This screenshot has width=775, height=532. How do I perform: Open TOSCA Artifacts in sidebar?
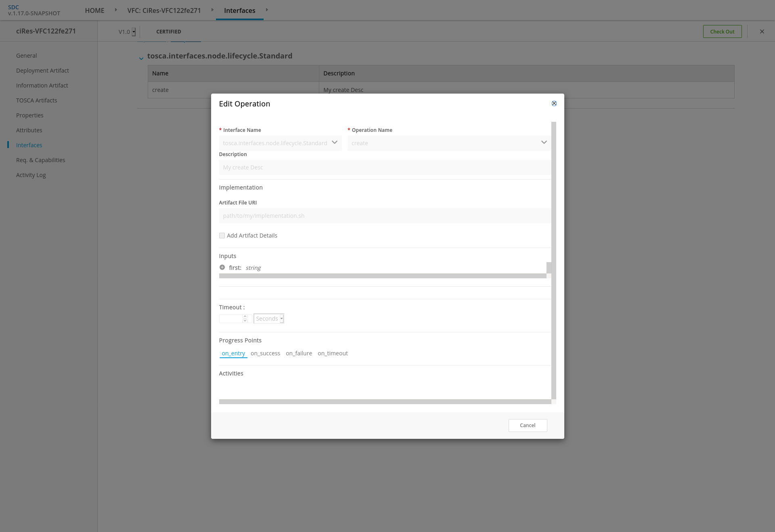[x=36, y=100]
